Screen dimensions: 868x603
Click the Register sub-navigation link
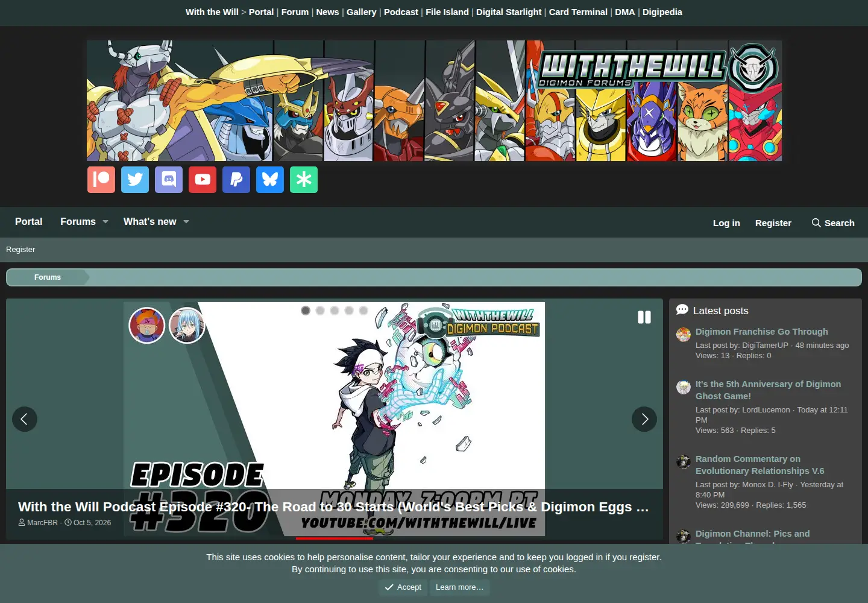pos(20,250)
